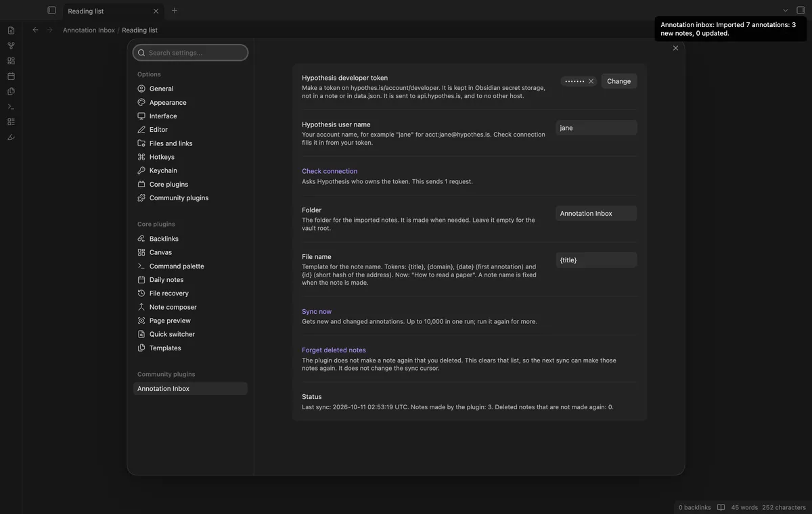Close the settings window with the X
812x514 pixels.
pos(675,48)
